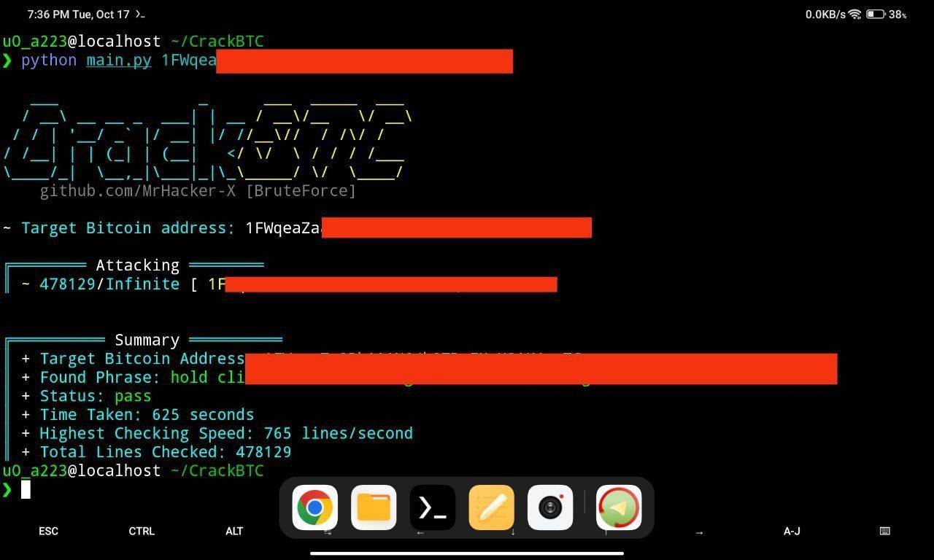Click Time Taken: 625 seconds

[x=137, y=415]
